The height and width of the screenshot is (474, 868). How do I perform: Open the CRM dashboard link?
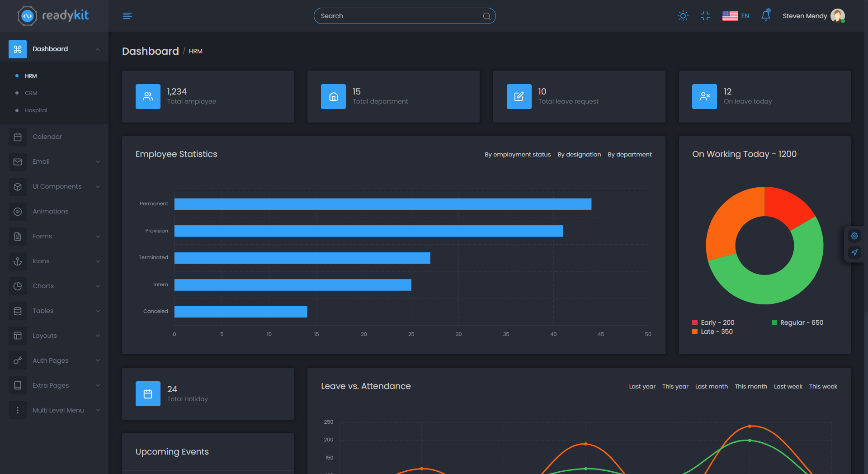(x=31, y=93)
